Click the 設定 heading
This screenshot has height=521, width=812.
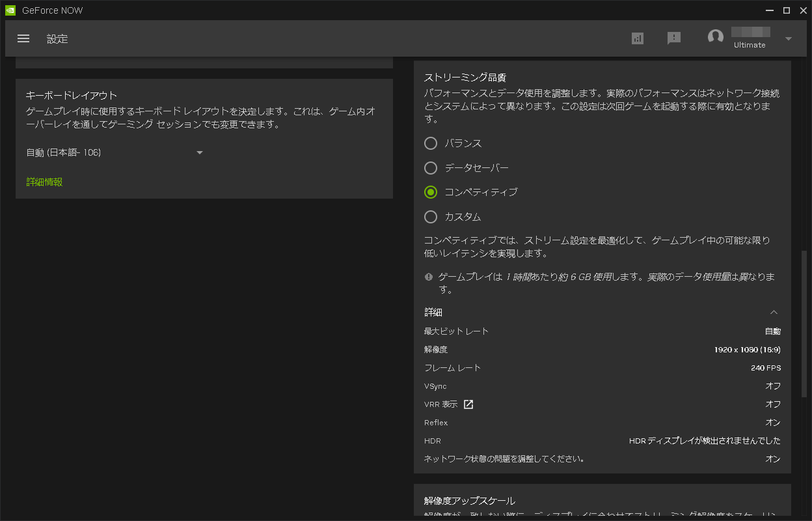coord(57,38)
